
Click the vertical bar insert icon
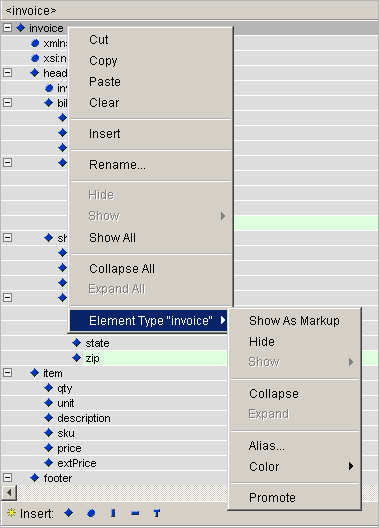point(113,513)
